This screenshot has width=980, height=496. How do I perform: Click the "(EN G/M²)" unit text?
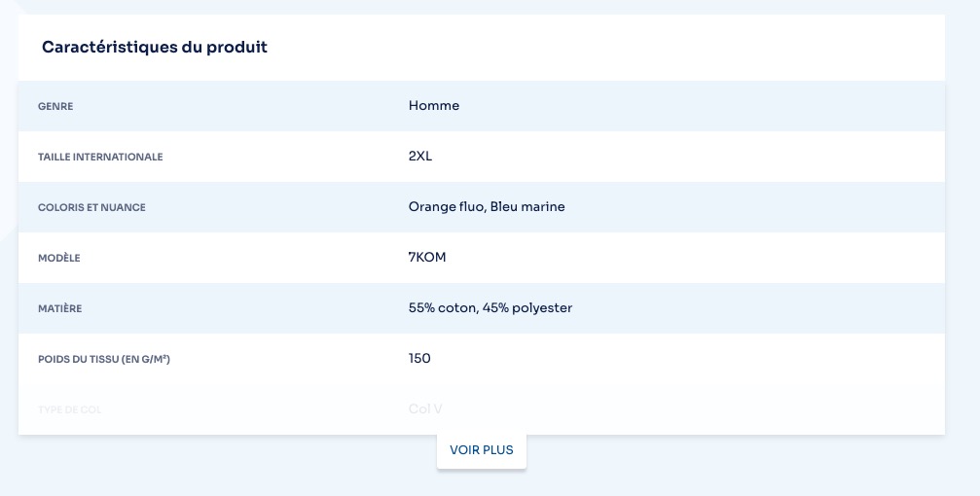pos(146,359)
